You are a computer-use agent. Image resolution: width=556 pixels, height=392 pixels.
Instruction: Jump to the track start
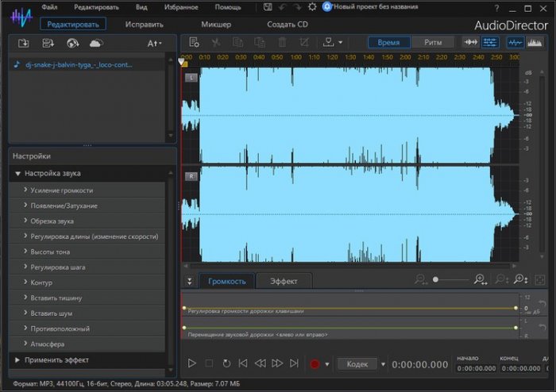pyautogui.click(x=243, y=363)
